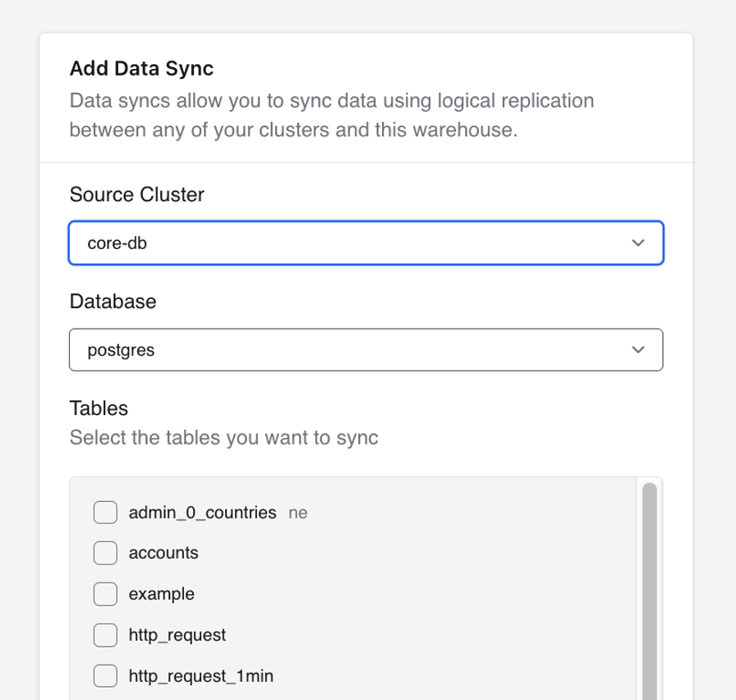Click the Tables section label
This screenshot has height=700, width=736.
(x=99, y=408)
